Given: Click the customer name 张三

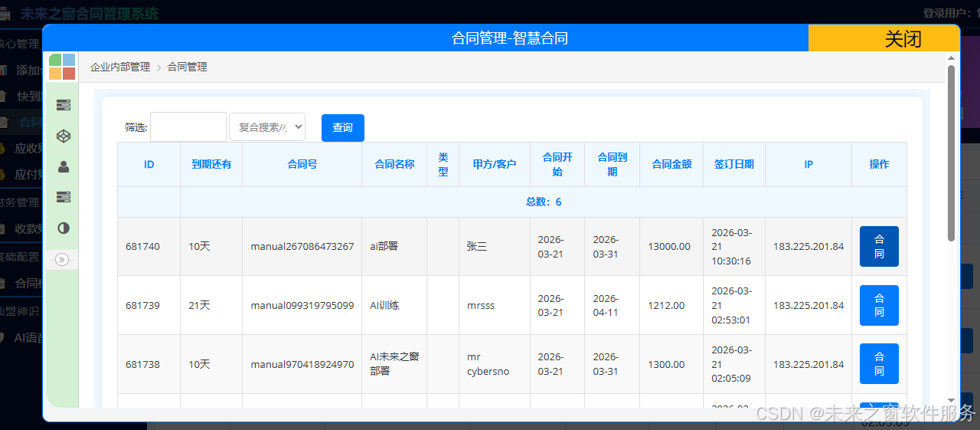Looking at the screenshot, I should (x=476, y=247).
